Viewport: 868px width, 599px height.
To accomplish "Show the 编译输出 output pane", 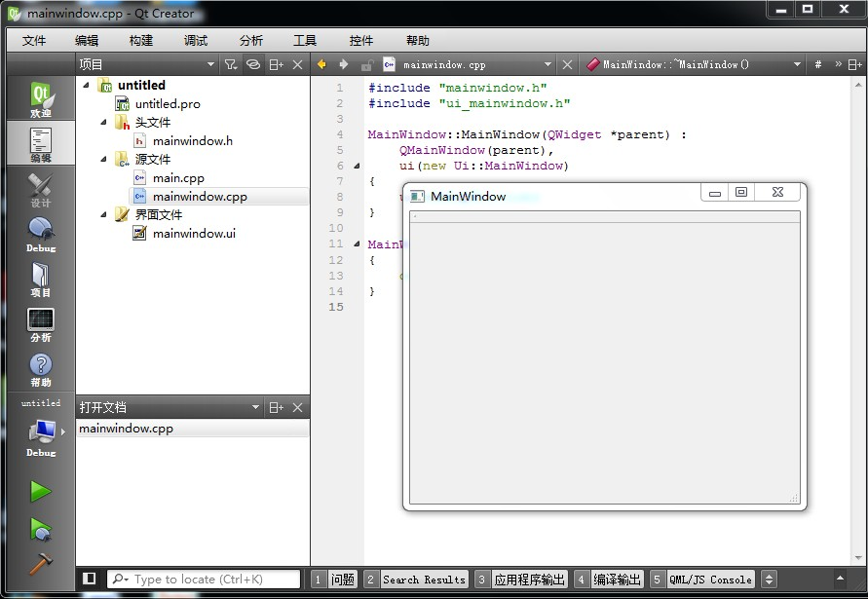I will (617, 580).
